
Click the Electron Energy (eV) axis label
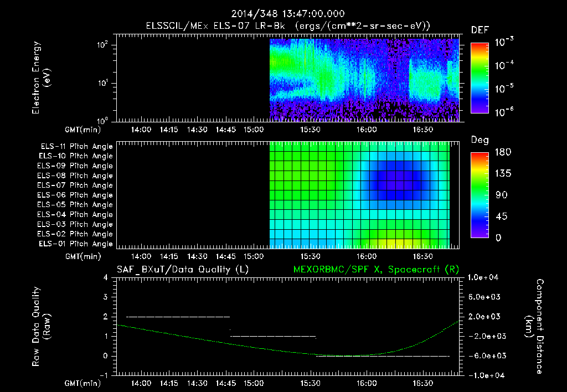pyautogui.click(x=41, y=78)
